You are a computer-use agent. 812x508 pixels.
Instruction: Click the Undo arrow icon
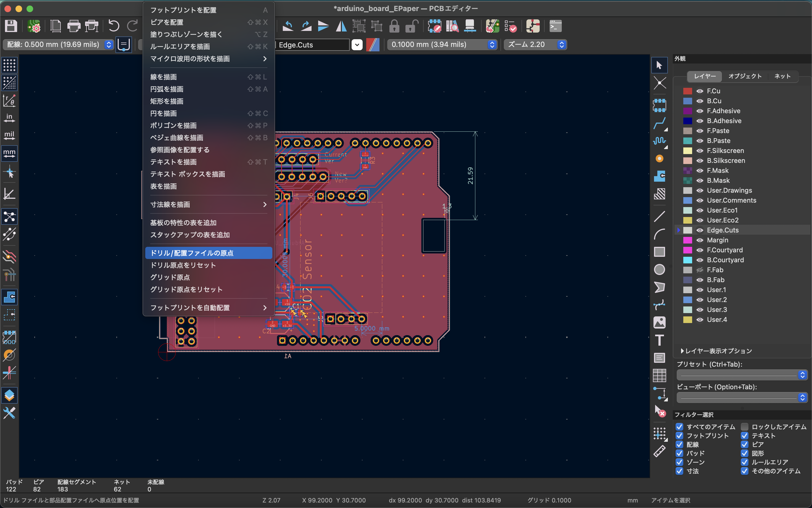coord(114,26)
